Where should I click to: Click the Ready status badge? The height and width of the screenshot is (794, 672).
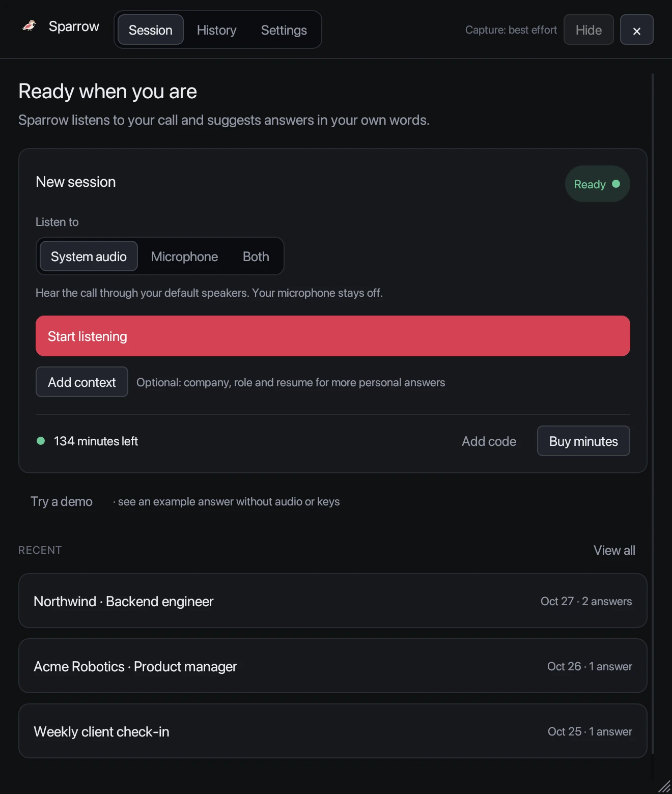coord(597,184)
